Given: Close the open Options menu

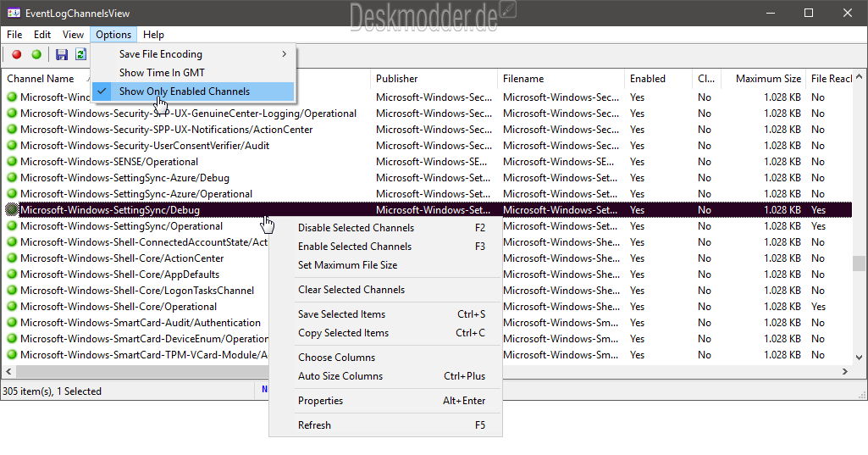Looking at the screenshot, I should [x=113, y=35].
